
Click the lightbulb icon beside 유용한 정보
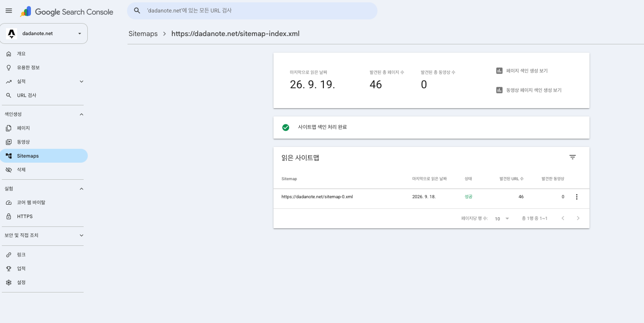pos(9,67)
